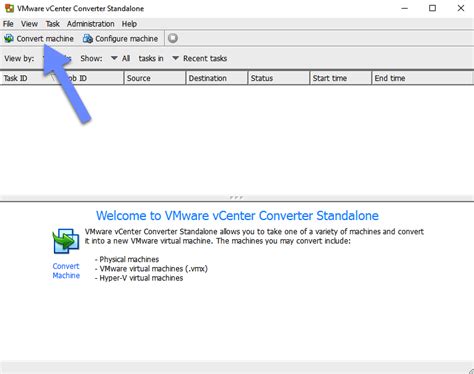Click the Convert machine toolbar label
Viewport: 474px width, 374px height.
45,39
